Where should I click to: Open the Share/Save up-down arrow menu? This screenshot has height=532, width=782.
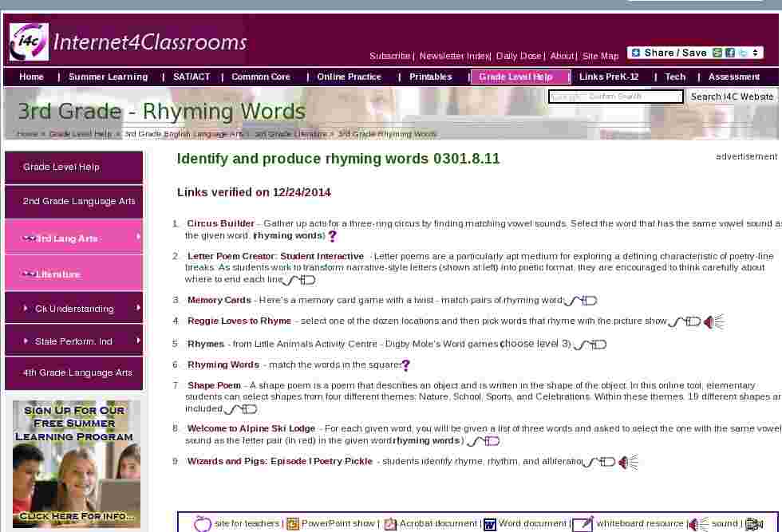click(x=756, y=53)
